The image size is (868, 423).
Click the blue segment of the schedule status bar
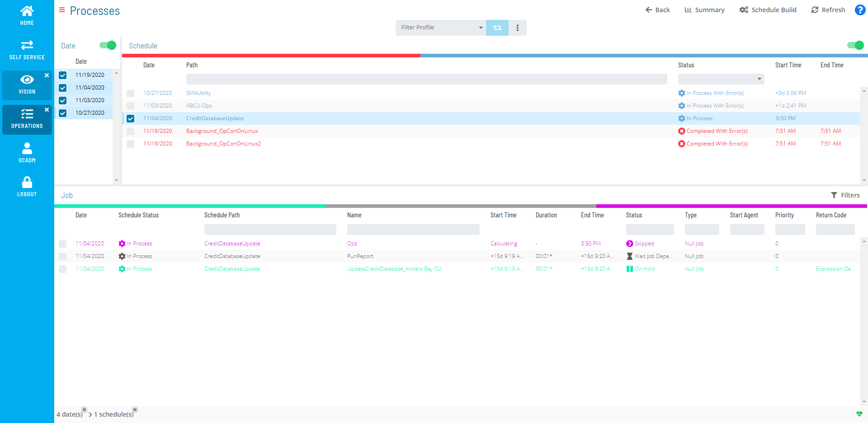[x=644, y=56]
